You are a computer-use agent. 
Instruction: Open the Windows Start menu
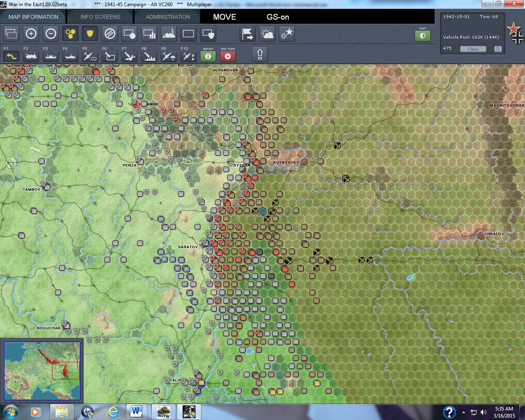pos(10,412)
